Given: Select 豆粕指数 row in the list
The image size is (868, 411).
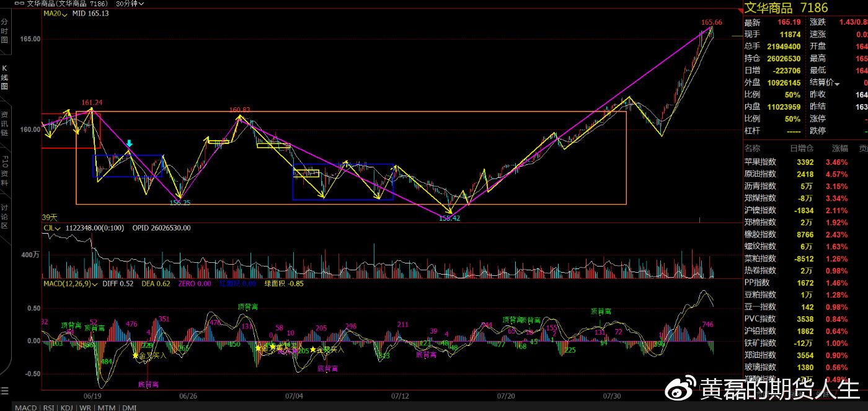Looking at the screenshot, I should (805, 295).
